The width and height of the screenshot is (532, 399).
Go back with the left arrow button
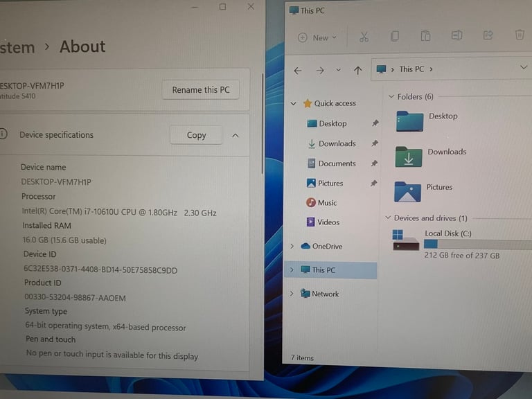298,71
